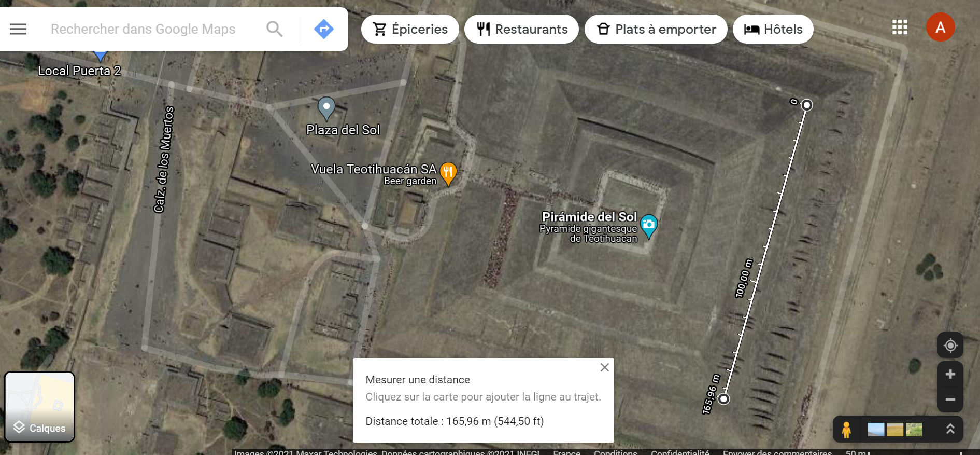Click the search magnifier icon
Image resolution: width=980 pixels, height=455 pixels.
[274, 29]
